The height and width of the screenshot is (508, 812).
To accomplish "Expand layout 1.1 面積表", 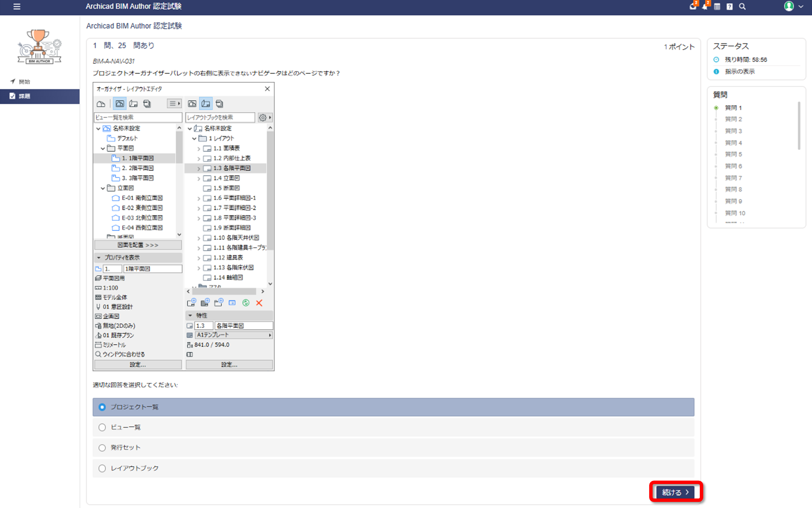I will pos(199,148).
